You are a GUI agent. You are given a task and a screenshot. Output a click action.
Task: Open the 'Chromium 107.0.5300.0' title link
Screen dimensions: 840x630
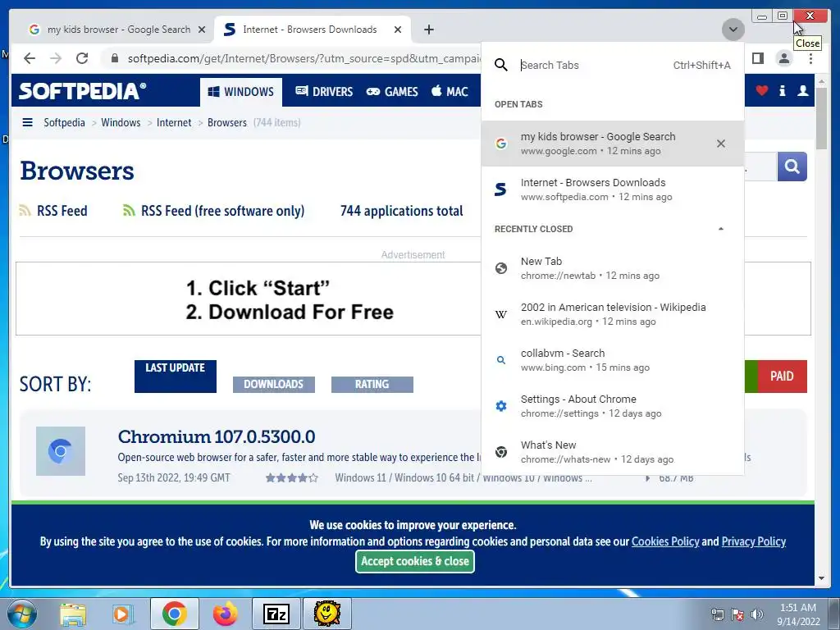point(216,436)
